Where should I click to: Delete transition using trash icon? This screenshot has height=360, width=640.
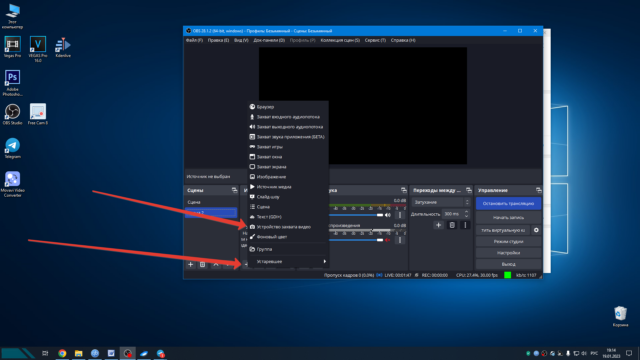452,225
